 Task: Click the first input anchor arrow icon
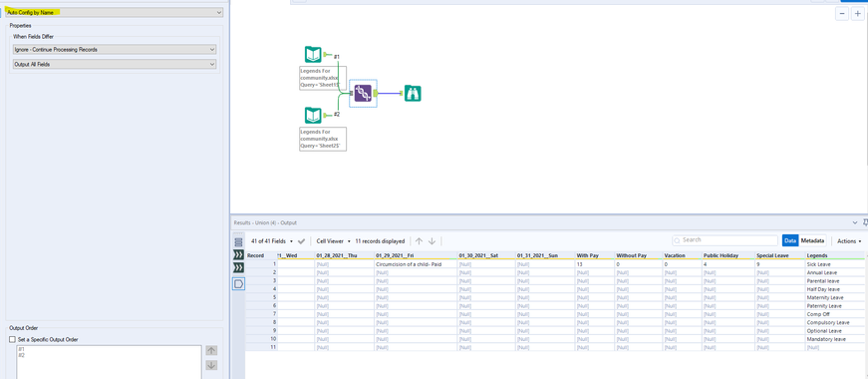[238, 255]
